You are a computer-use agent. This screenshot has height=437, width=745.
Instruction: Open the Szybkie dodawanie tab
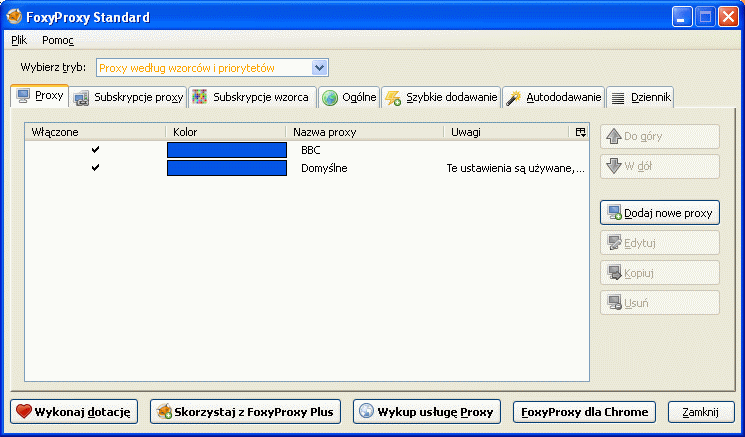coord(441,98)
